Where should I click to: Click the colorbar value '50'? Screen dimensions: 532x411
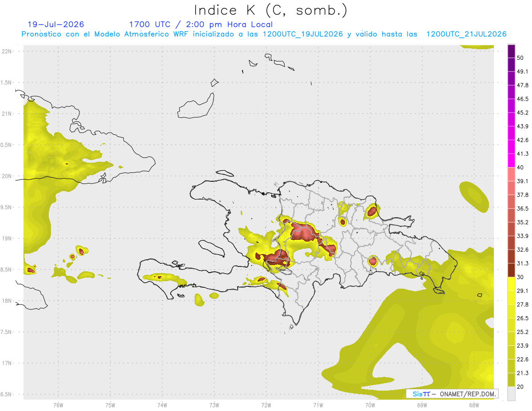point(520,58)
